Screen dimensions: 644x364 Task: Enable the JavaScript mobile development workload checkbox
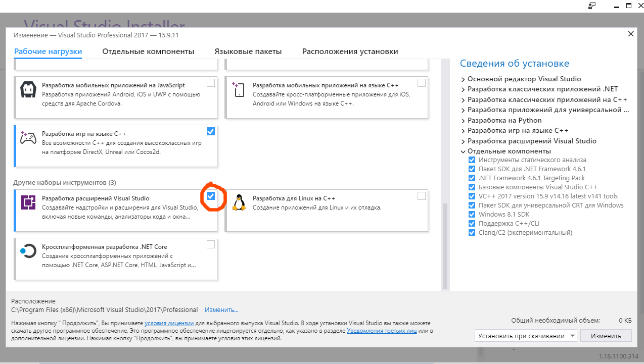(x=211, y=83)
